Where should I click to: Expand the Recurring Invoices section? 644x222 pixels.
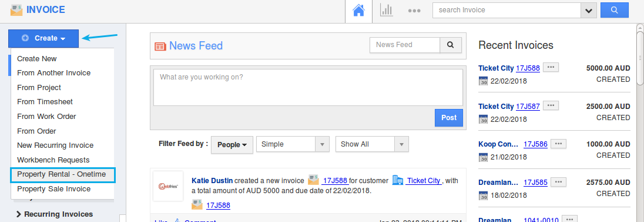[54, 214]
